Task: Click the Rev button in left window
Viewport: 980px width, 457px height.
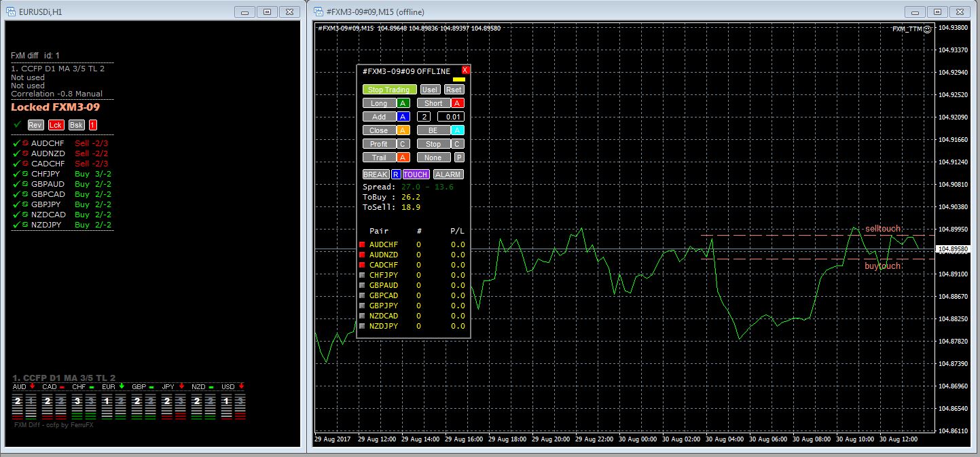Action: 36,125
